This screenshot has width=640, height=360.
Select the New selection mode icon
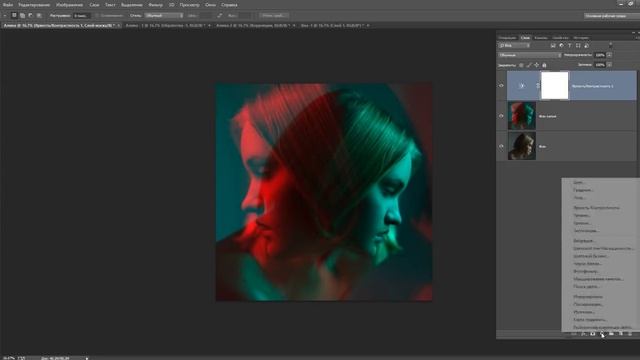[x=14, y=16]
